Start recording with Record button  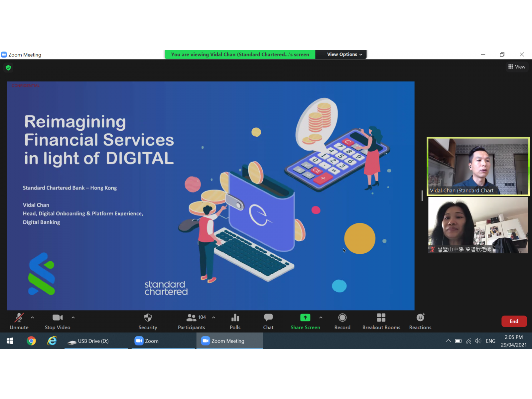[342, 321]
